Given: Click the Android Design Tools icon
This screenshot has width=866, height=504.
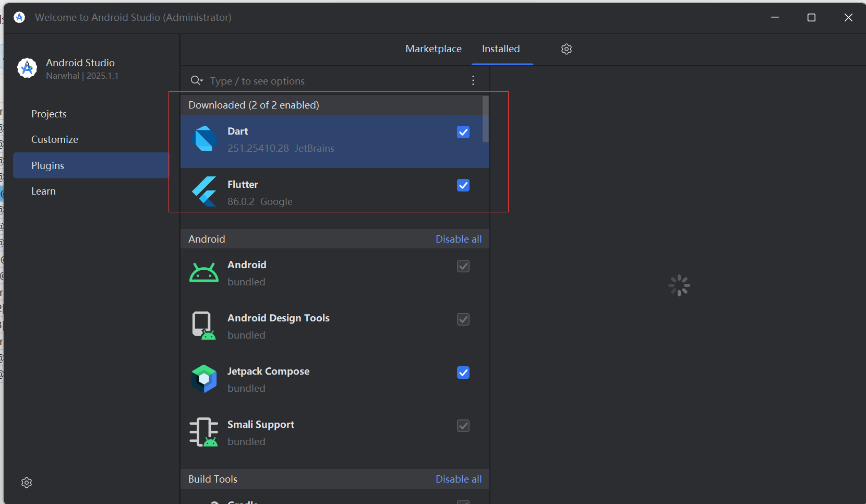Looking at the screenshot, I should tap(203, 326).
